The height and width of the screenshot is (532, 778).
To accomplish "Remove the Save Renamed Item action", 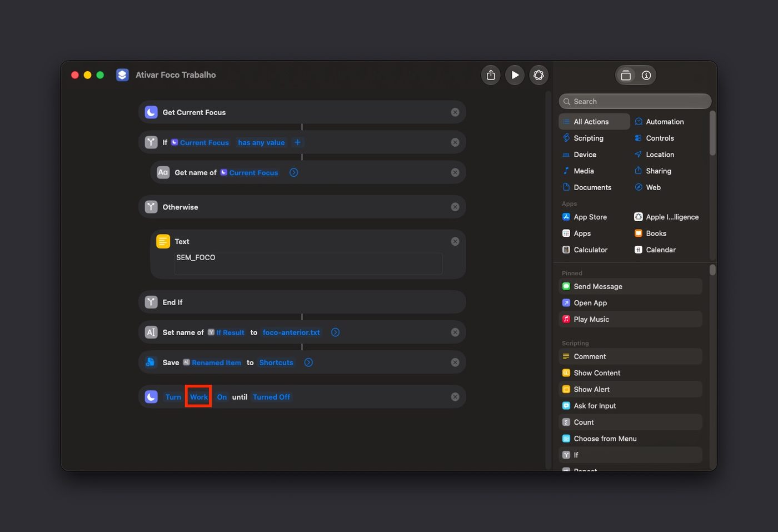I will [x=455, y=362].
